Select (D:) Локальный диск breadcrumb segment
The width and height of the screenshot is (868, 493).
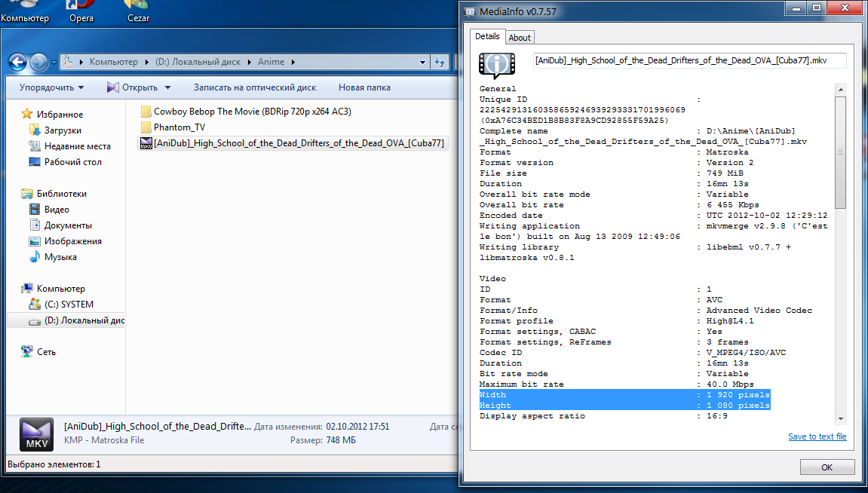point(198,62)
